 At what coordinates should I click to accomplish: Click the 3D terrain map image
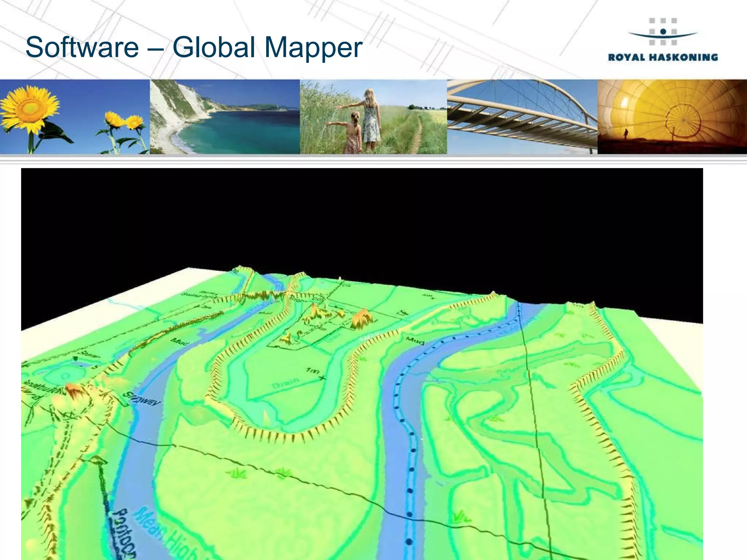click(x=362, y=364)
